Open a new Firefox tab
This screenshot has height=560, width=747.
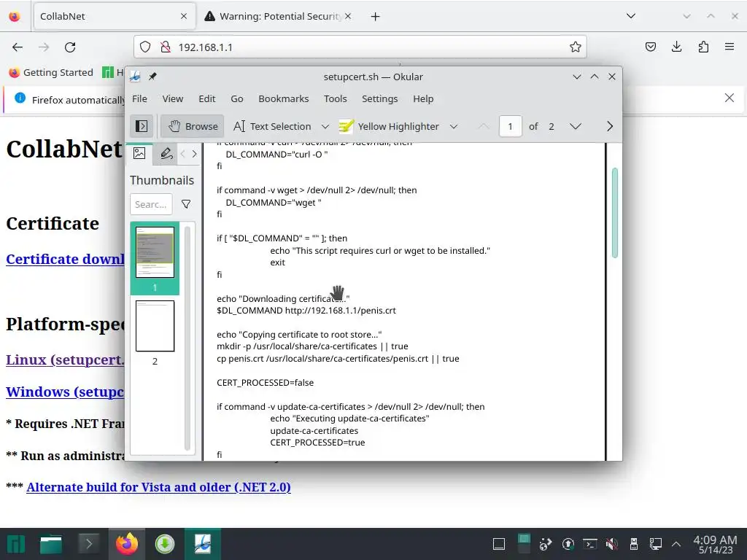coord(376,16)
